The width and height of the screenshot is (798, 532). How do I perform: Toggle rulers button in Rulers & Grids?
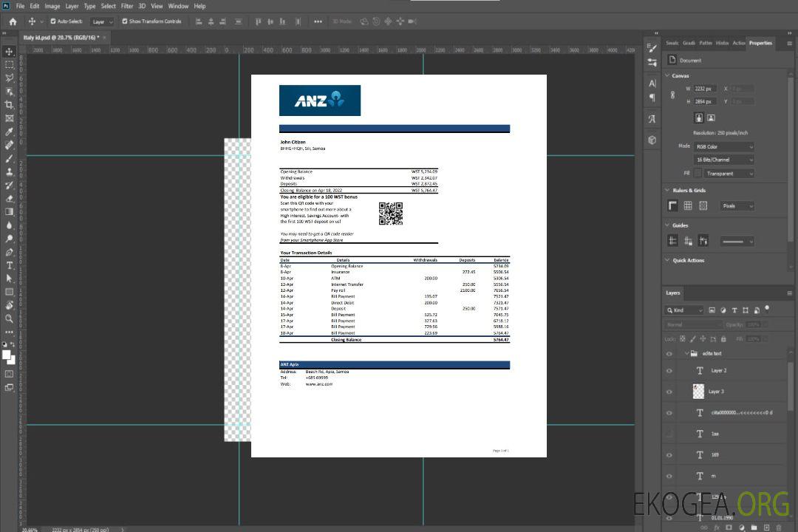673,205
